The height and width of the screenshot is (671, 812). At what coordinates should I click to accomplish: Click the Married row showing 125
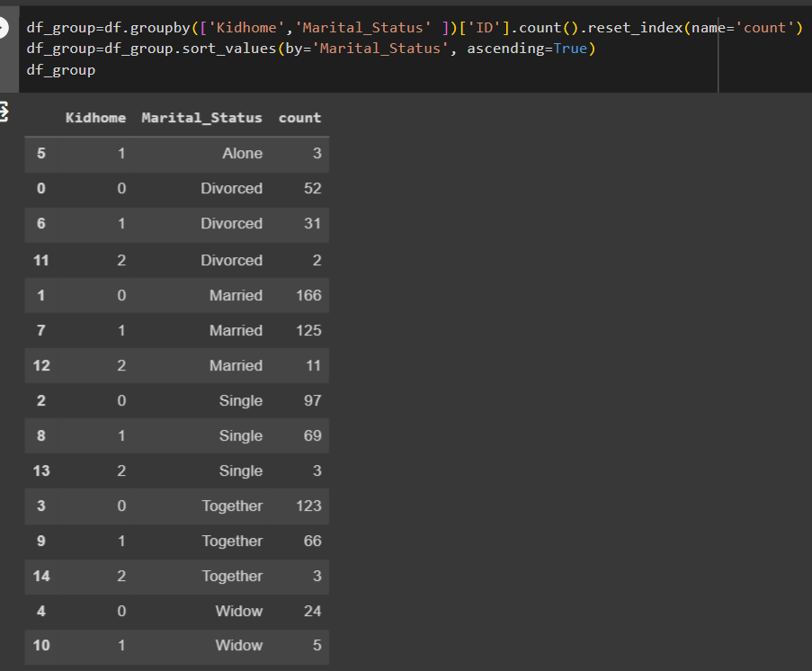click(x=176, y=331)
